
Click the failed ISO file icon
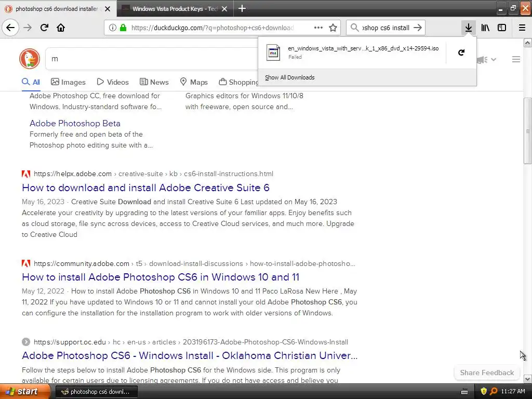point(273,52)
